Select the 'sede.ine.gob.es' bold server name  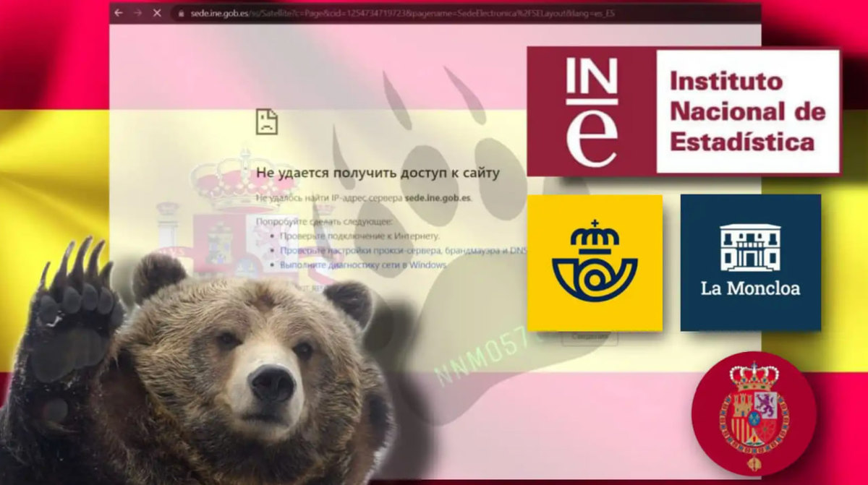438,197
